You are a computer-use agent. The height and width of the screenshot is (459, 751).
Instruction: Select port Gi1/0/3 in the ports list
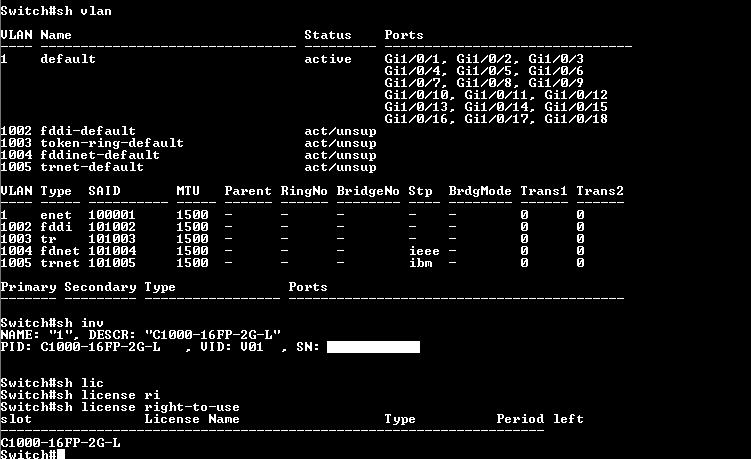click(556, 59)
